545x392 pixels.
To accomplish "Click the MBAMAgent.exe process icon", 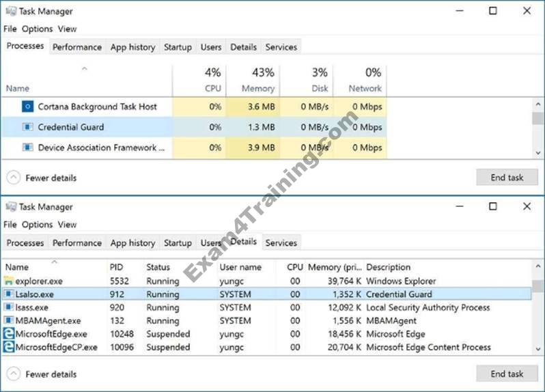I will 8,320.
